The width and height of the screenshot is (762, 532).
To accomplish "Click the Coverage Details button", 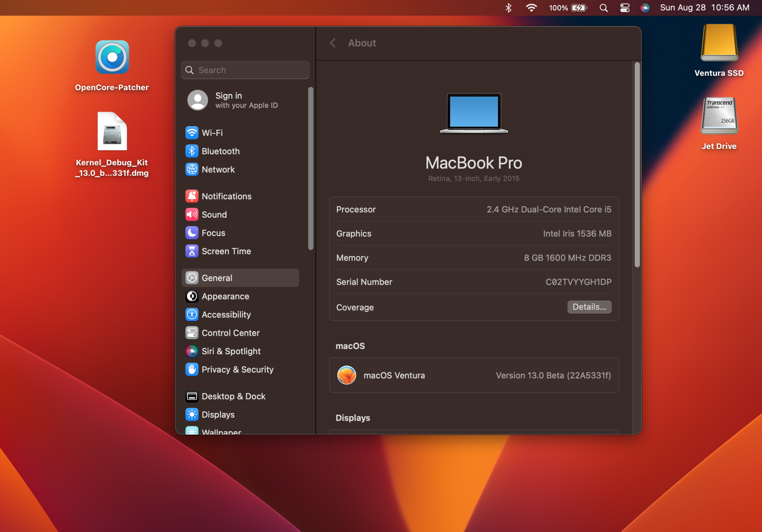I will (589, 307).
